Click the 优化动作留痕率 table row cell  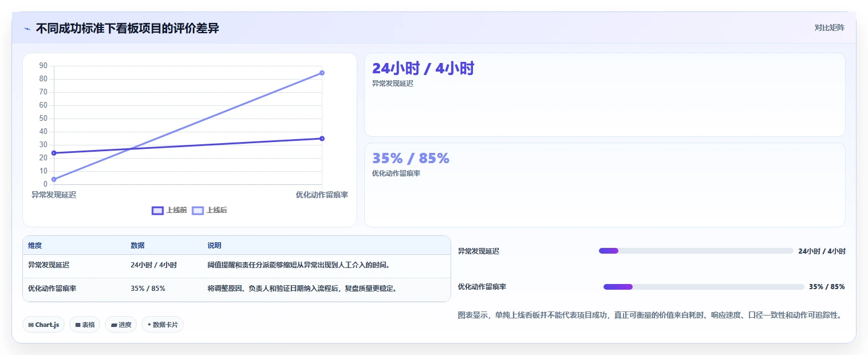coord(52,289)
